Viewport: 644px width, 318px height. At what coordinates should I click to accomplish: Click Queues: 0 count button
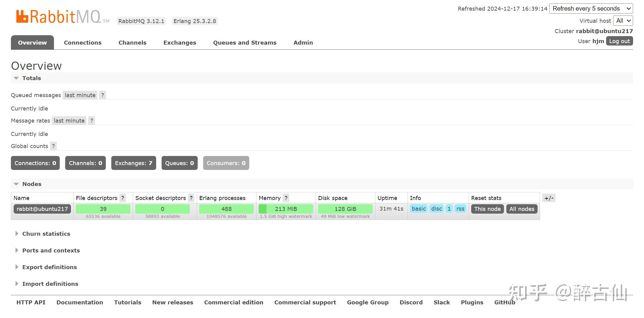(x=179, y=163)
